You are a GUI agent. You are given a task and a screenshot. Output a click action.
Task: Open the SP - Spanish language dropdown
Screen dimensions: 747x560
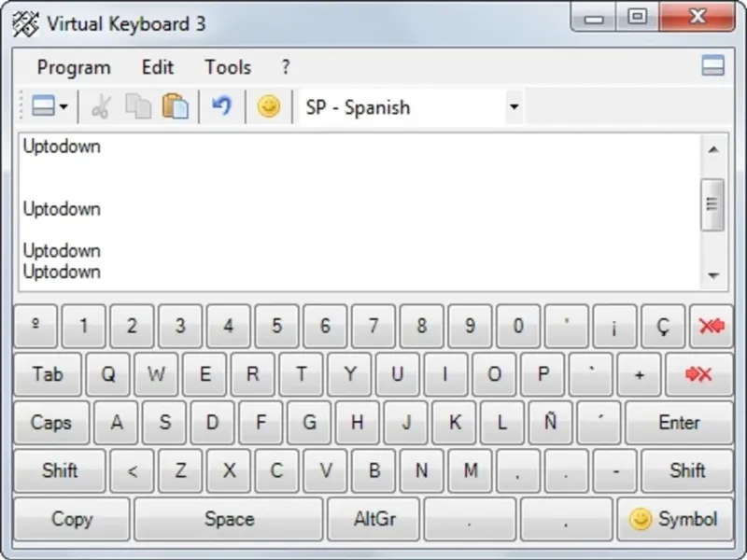[x=514, y=106]
